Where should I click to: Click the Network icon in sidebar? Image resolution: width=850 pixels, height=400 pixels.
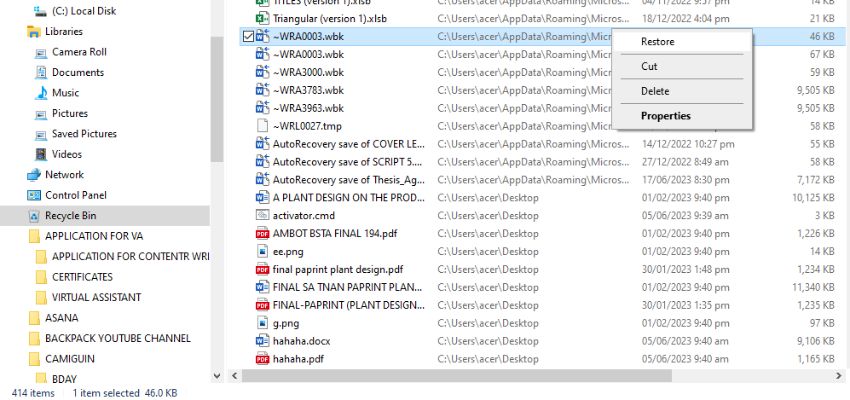[34, 175]
